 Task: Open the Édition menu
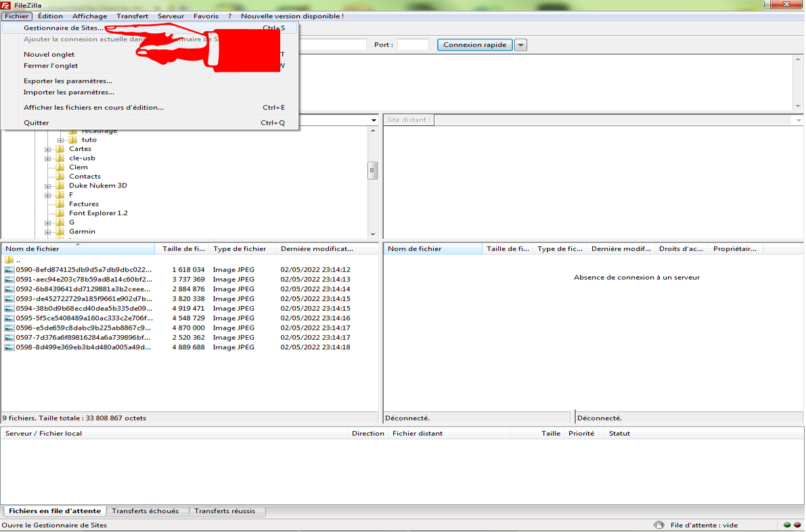tap(50, 16)
